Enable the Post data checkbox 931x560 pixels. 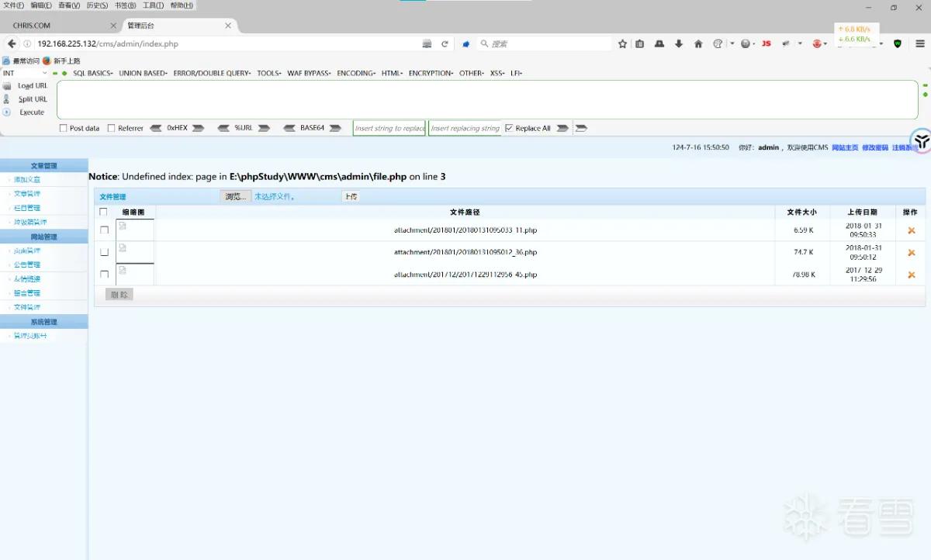(x=64, y=128)
